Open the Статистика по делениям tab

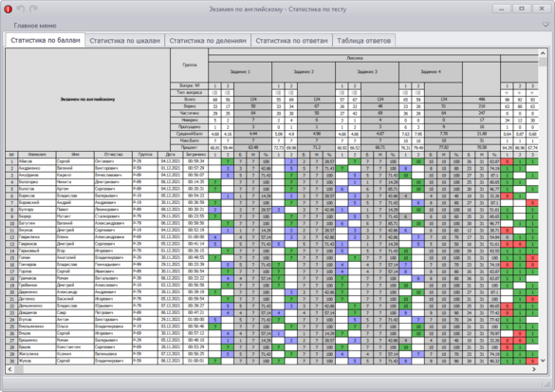[208, 41]
